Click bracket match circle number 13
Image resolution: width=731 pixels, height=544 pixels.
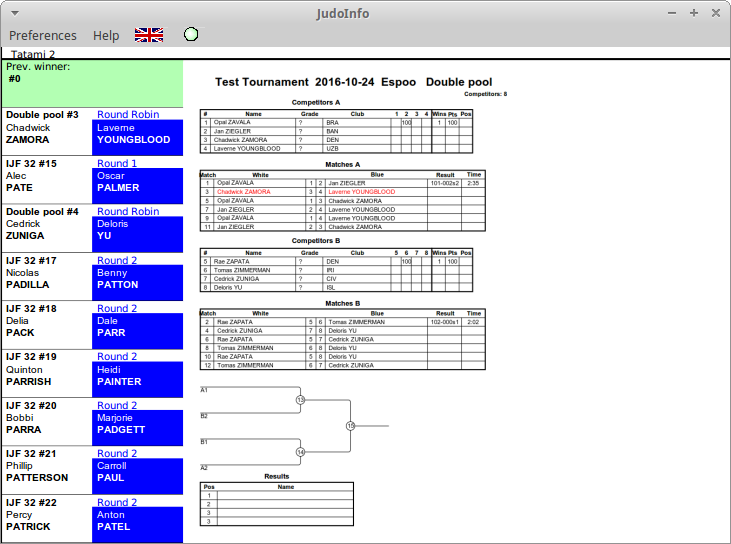click(300, 400)
